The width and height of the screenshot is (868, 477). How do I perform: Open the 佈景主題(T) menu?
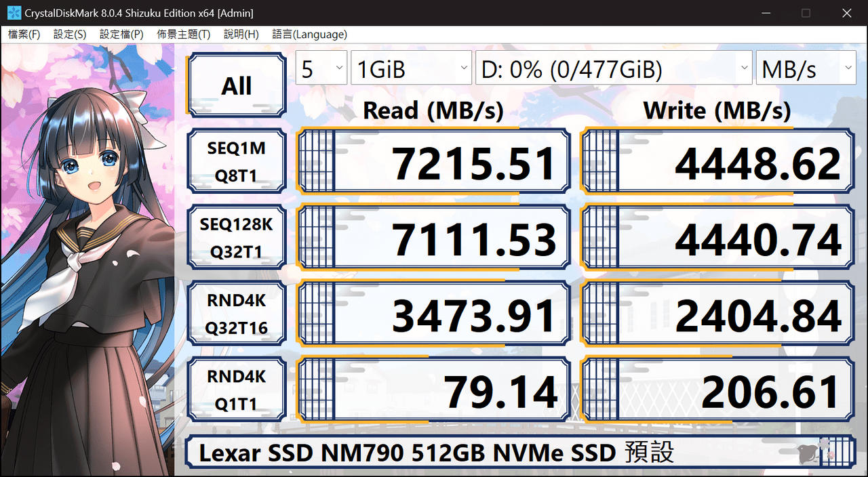[x=183, y=35]
